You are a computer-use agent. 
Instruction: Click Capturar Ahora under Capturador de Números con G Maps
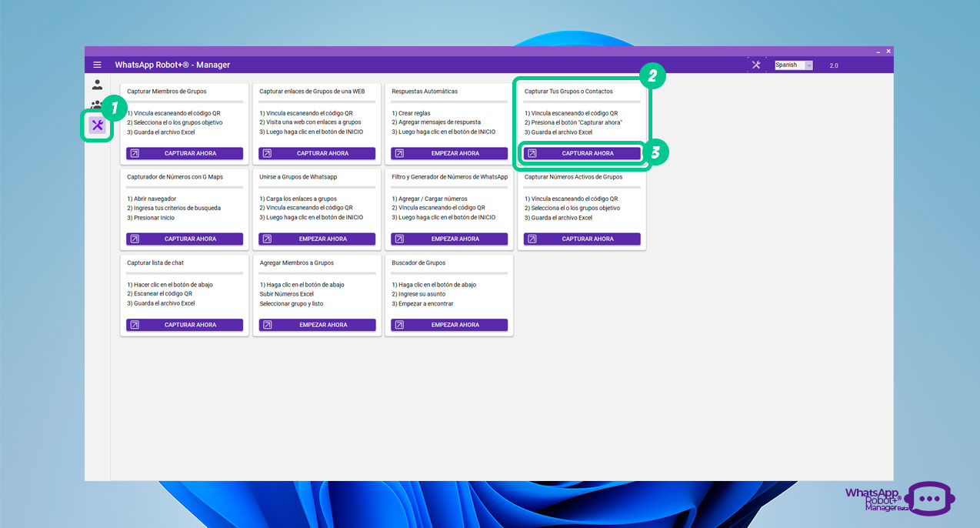click(x=185, y=239)
